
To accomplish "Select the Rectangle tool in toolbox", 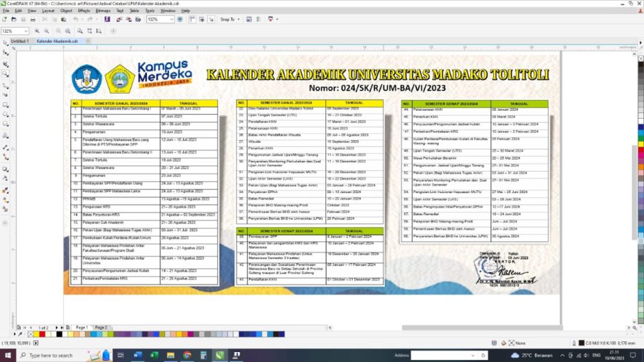I will click(x=5, y=106).
